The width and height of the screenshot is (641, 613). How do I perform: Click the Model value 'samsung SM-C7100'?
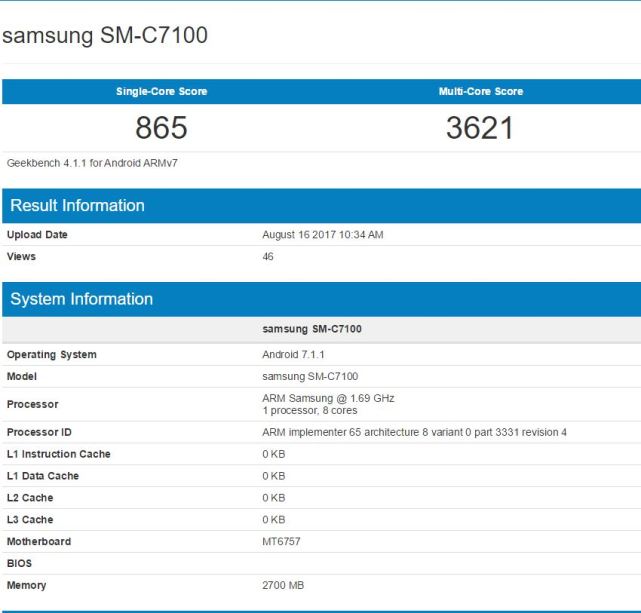tap(310, 376)
